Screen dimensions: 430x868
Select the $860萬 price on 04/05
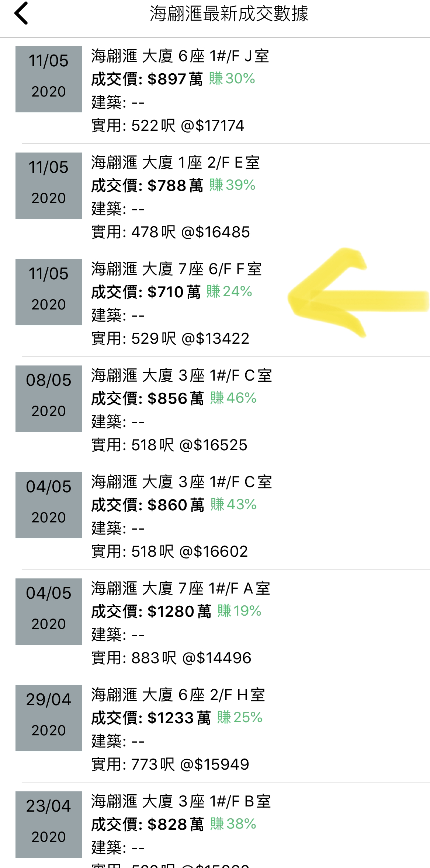(175, 505)
